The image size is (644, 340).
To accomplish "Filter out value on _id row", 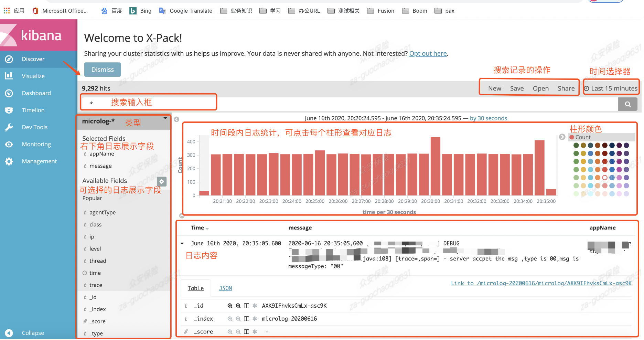I will (238, 306).
